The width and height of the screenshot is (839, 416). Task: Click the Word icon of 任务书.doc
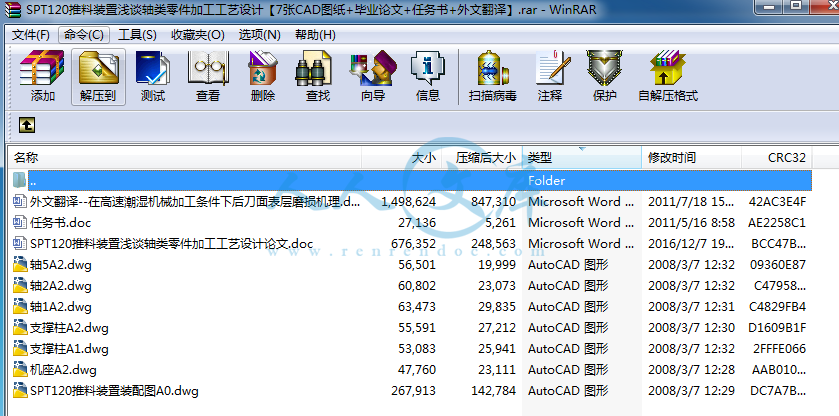[20, 223]
